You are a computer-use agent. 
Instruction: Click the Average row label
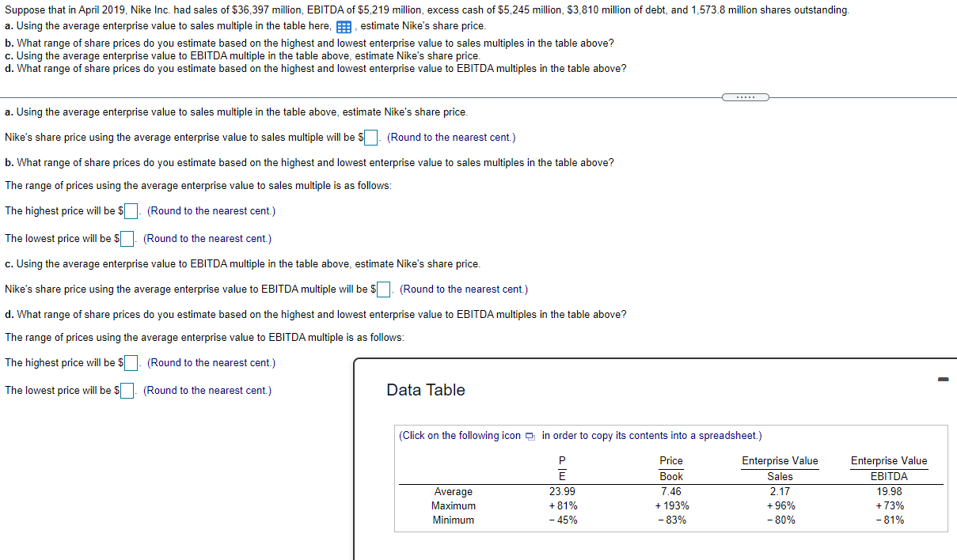coord(454,491)
